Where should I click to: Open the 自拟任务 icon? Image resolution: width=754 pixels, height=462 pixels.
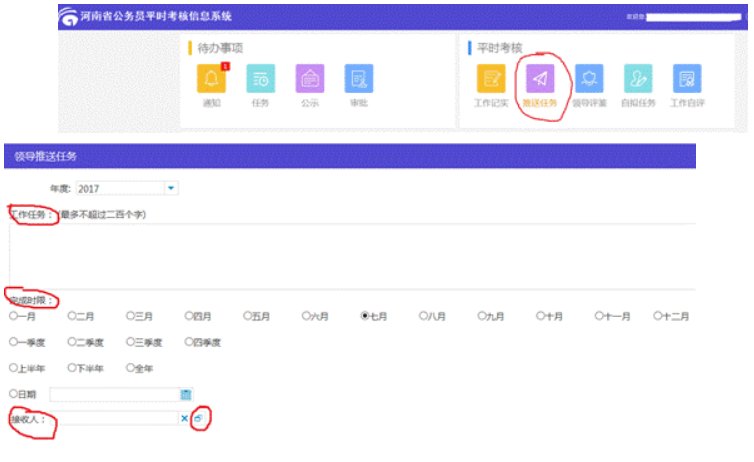(638, 78)
